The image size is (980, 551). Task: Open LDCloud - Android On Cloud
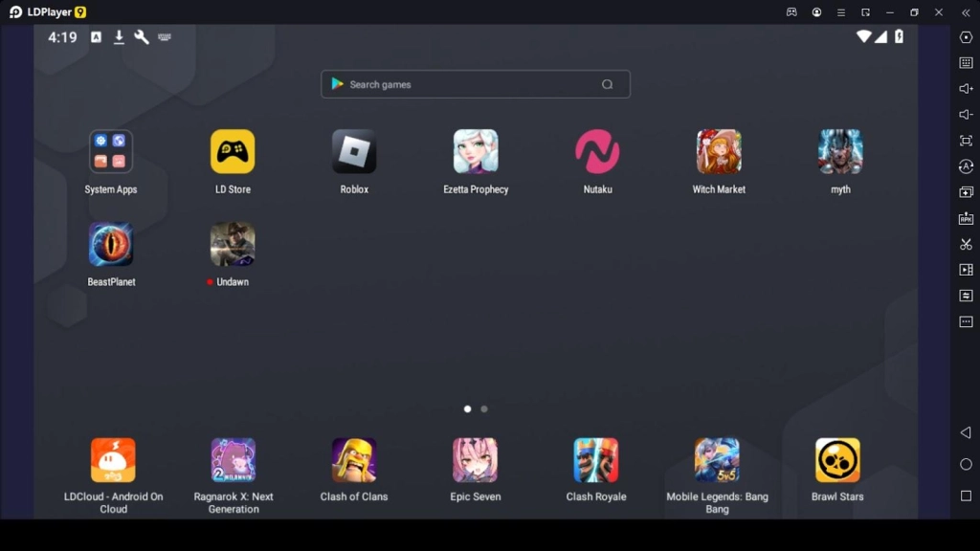113,460
